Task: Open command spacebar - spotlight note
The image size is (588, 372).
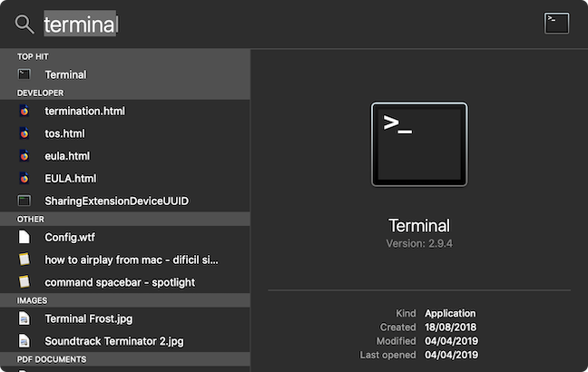Action: click(x=125, y=282)
